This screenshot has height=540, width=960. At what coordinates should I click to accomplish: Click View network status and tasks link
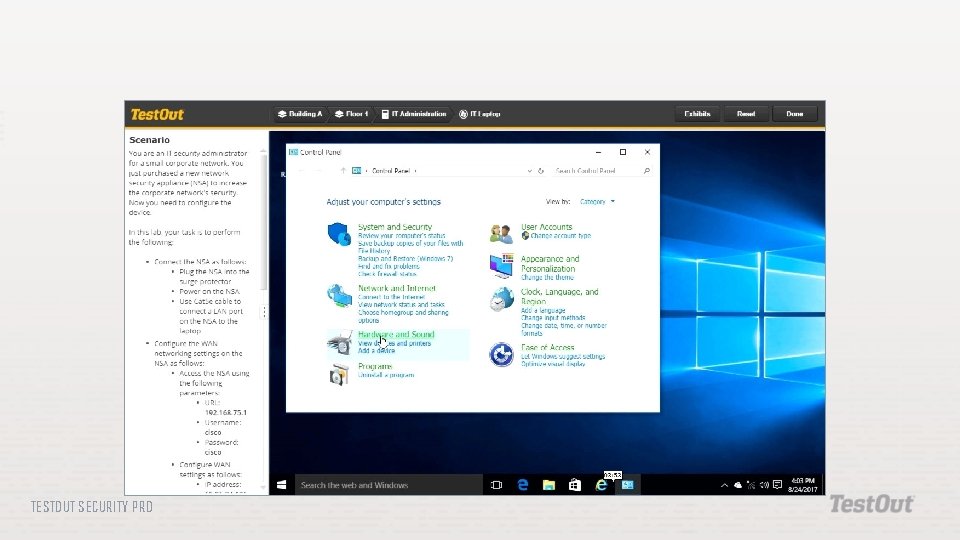[401, 304]
